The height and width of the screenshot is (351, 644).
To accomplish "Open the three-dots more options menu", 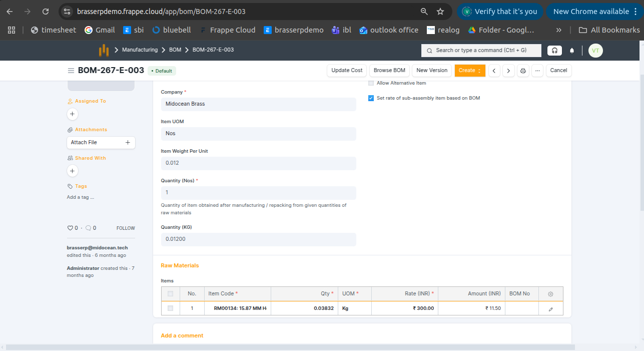I will coord(537,71).
